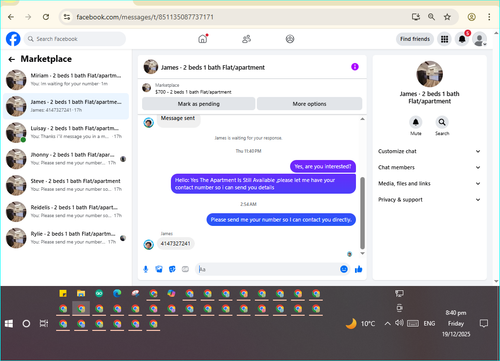The height and width of the screenshot is (361, 500).
Task: Expand Customize chat section
Action: (x=429, y=151)
